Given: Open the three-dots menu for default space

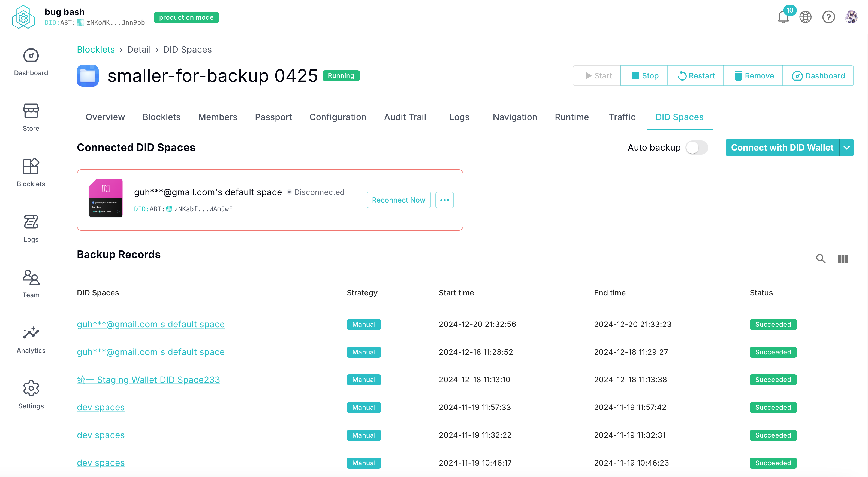Looking at the screenshot, I should tap(444, 200).
